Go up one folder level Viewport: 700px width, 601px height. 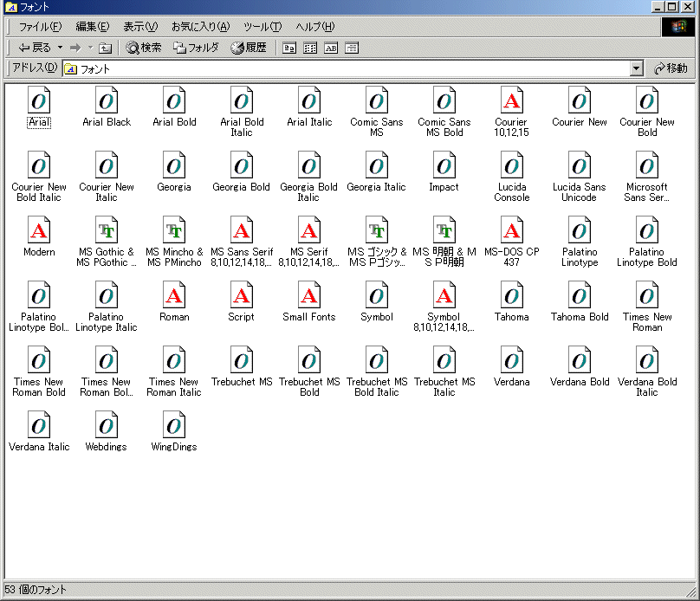point(105,48)
